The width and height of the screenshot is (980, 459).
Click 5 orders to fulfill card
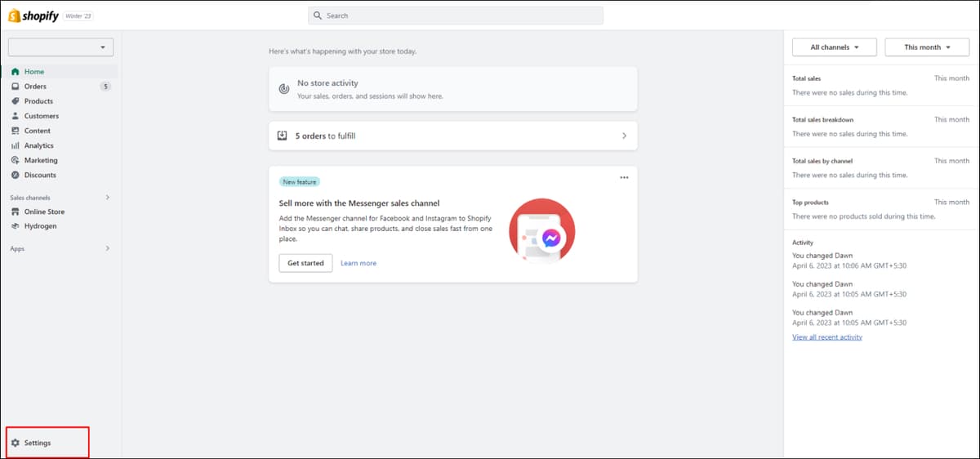452,136
